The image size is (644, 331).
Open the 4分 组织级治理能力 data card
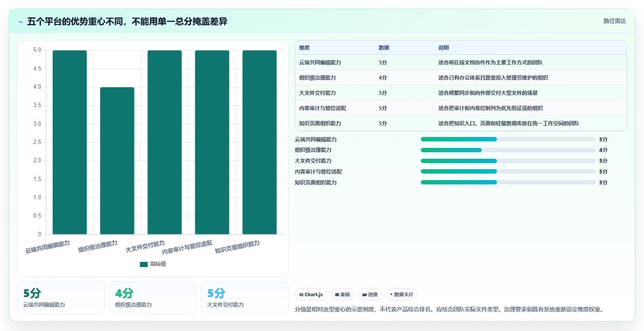pos(153,298)
